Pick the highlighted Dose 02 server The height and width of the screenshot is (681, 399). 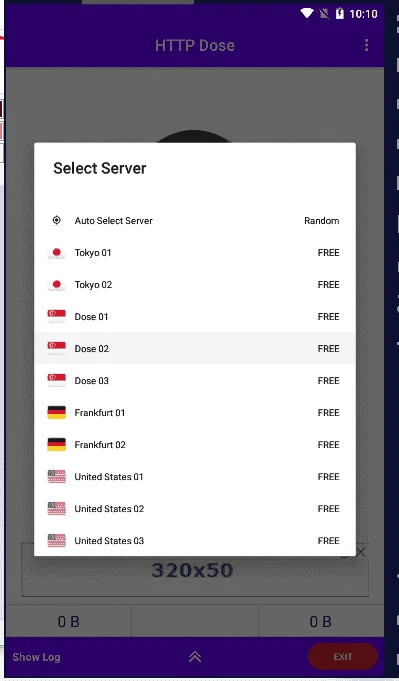pos(195,349)
